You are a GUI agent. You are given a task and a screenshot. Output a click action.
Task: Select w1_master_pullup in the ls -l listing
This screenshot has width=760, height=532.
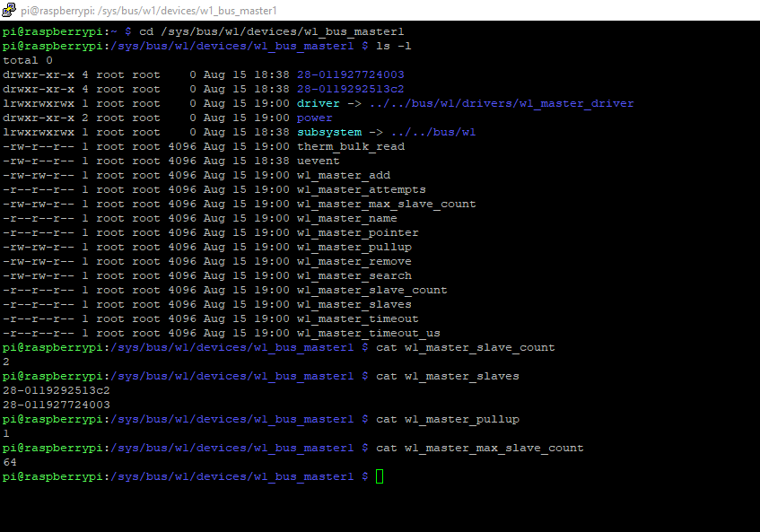(x=354, y=247)
